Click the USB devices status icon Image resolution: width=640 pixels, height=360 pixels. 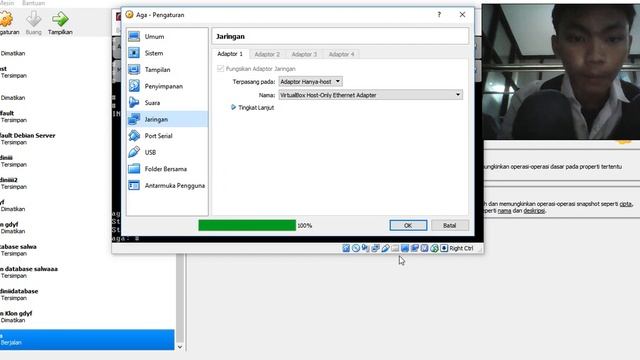385,248
